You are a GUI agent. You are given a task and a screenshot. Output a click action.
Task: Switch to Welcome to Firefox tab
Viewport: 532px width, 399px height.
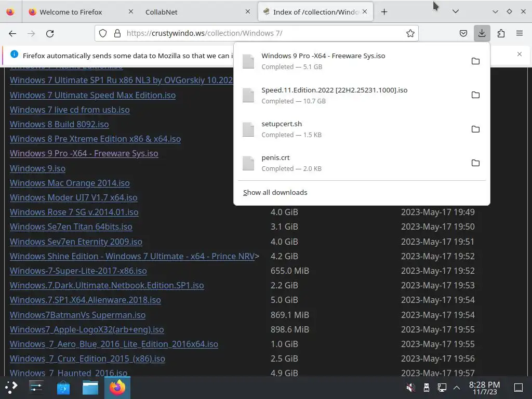coord(80,12)
